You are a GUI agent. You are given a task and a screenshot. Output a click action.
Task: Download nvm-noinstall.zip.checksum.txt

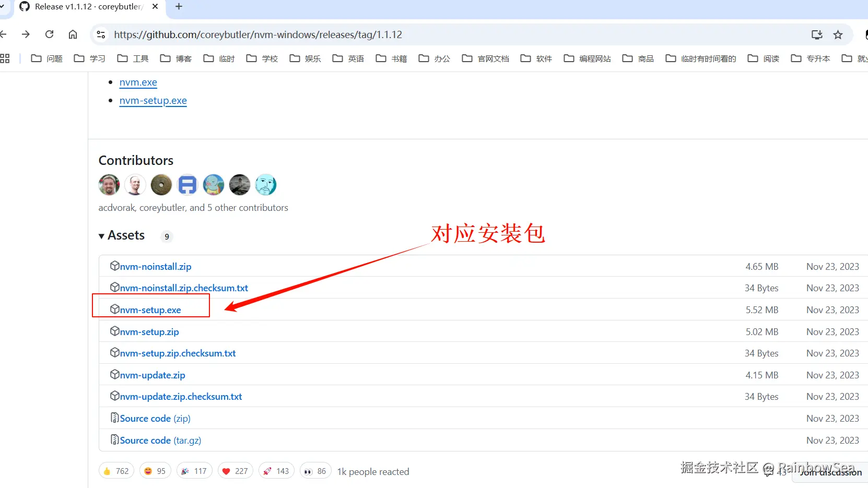click(x=184, y=288)
